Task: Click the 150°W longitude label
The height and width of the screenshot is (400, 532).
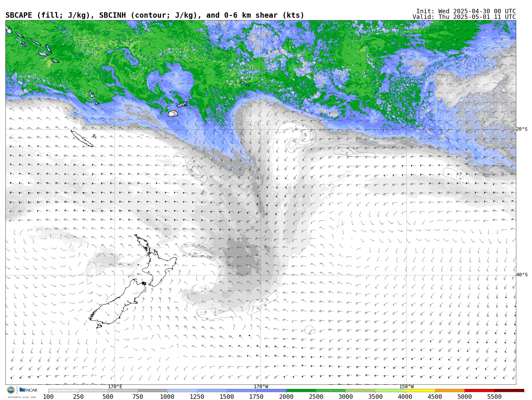Action: coord(407,387)
